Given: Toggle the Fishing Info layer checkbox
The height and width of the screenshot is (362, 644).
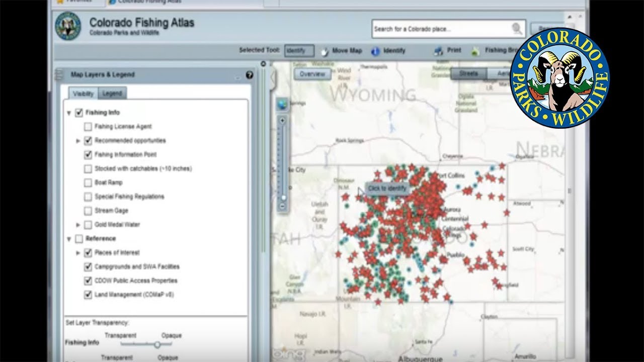Looking at the screenshot, I should click(79, 113).
